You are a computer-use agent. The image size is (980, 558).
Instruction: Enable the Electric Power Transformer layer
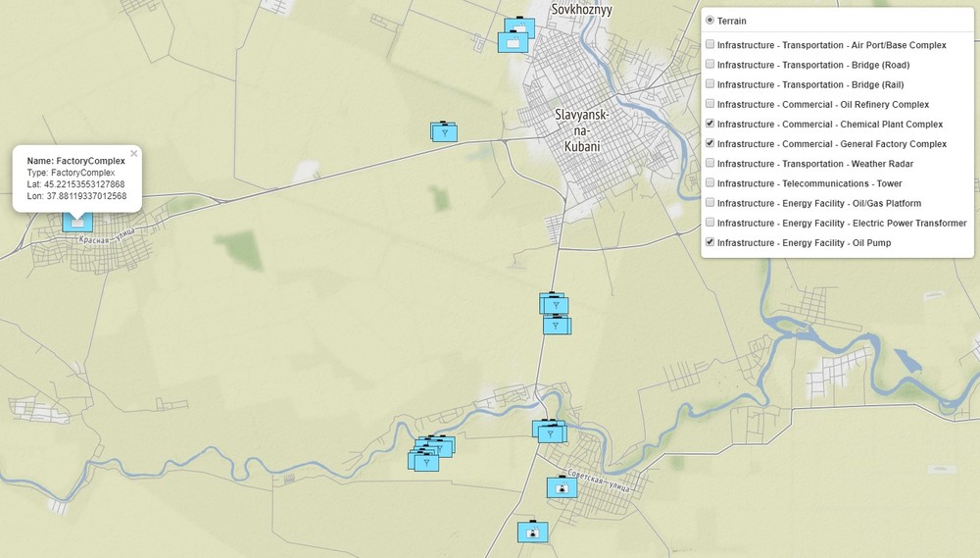point(710,222)
